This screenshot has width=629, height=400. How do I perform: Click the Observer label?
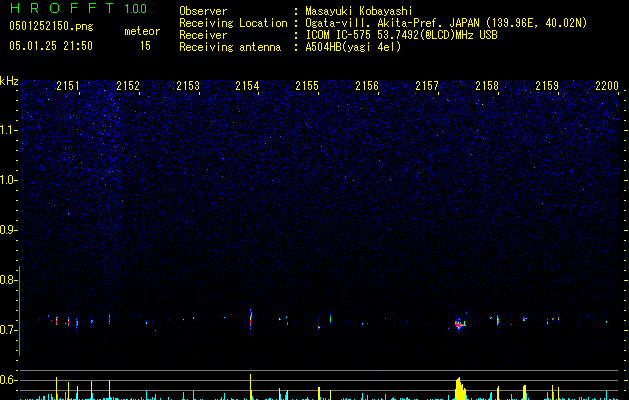(203, 11)
